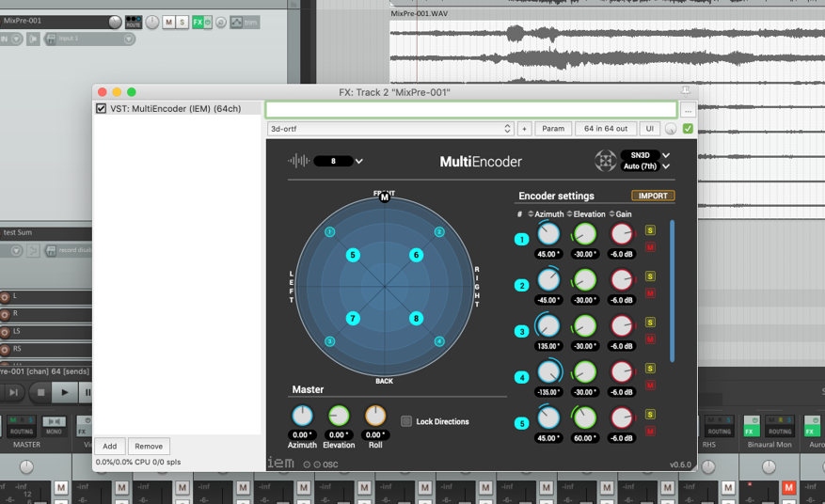The height and width of the screenshot is (504, 825).
Task: Open the IN record mode dropdown arrow
Action: (x=16, y=39)
